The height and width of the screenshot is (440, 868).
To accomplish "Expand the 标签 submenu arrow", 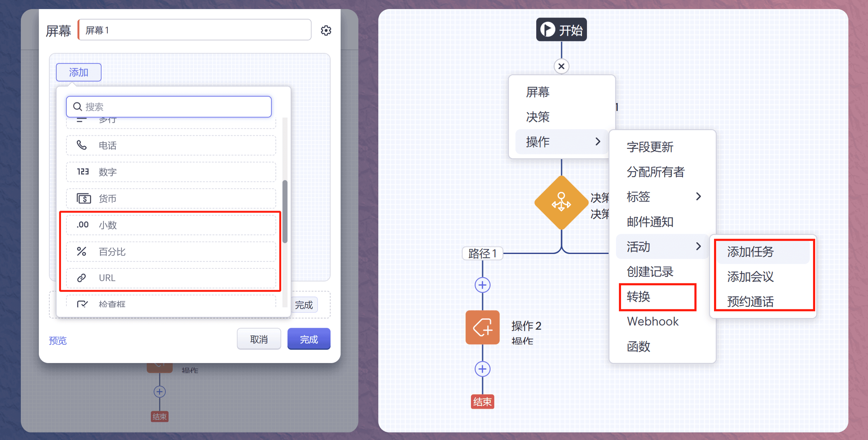I will click(698, 197).
